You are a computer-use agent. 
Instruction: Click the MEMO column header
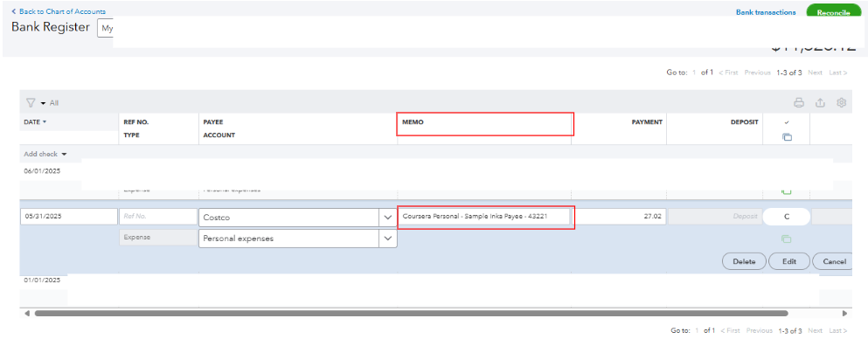413,121
